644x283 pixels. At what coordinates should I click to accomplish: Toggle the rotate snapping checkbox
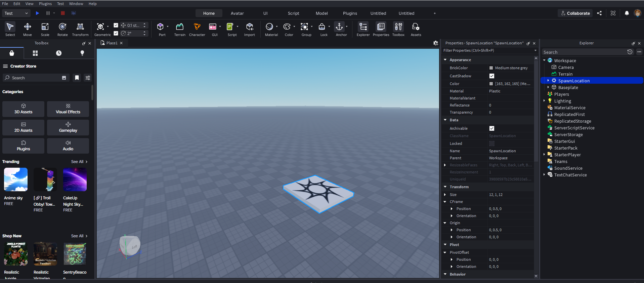pyautogui.click(x=116, y=33)
